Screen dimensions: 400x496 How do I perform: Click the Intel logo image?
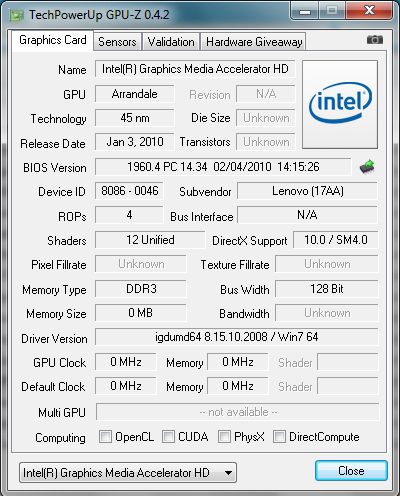340,104
